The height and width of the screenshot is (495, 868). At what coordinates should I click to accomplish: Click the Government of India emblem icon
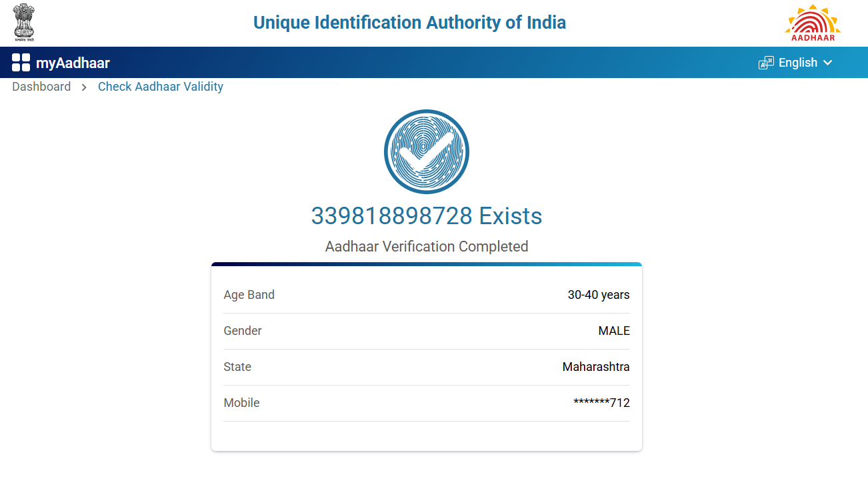pyautogui.click(x=25, y=23)
